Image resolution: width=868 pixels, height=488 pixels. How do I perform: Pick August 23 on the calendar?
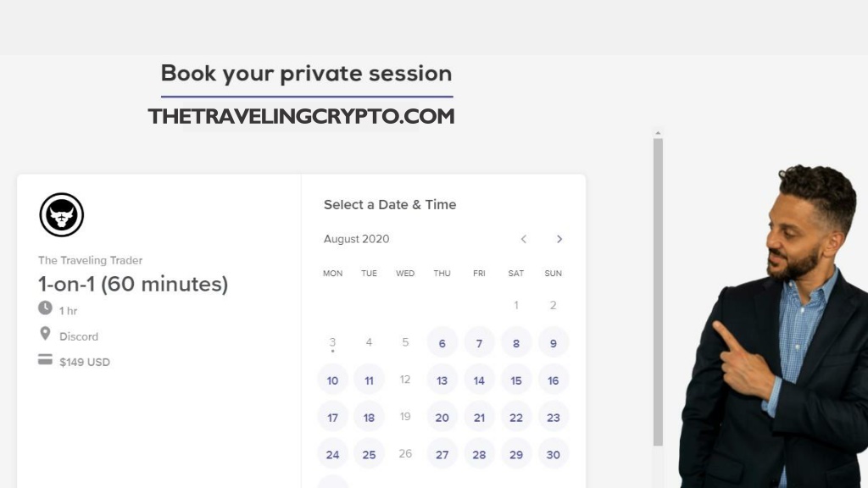pos(553,417)
